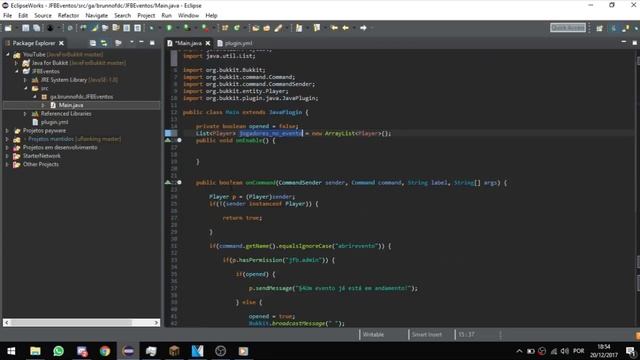The height and width of the screenshot is (360, 640).
Task: Click the Open Task toolbar icon
Action: pyautogui.click(x=267, y=28)
